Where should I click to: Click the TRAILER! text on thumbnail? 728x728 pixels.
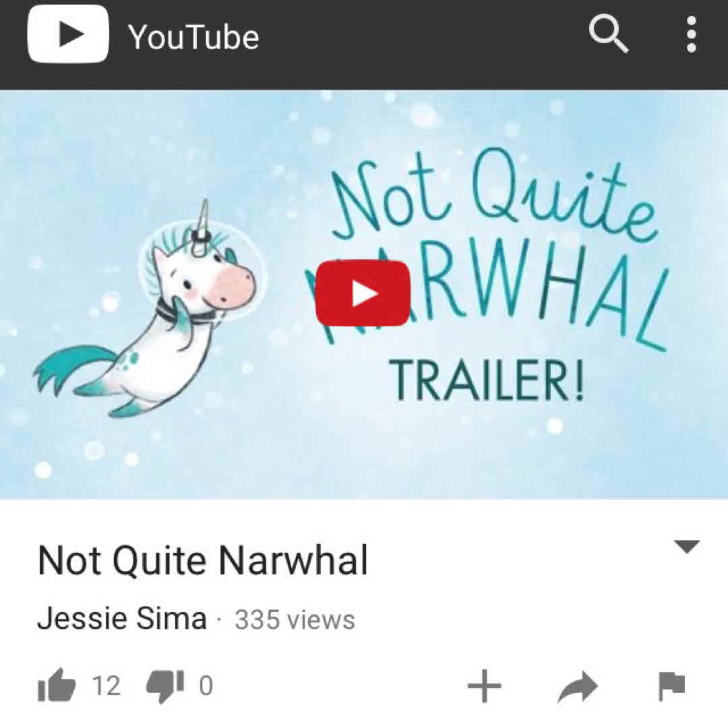click(x=485, y=381)
